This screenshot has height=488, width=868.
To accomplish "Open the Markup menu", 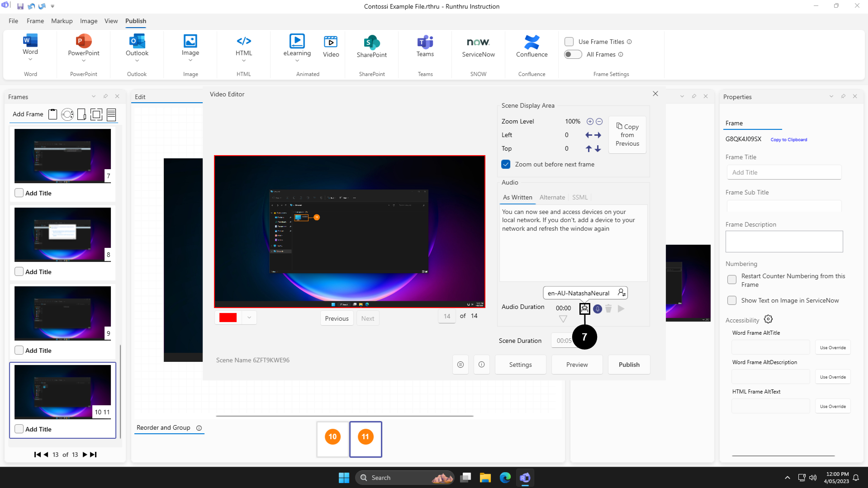I will tap(62, 21).
